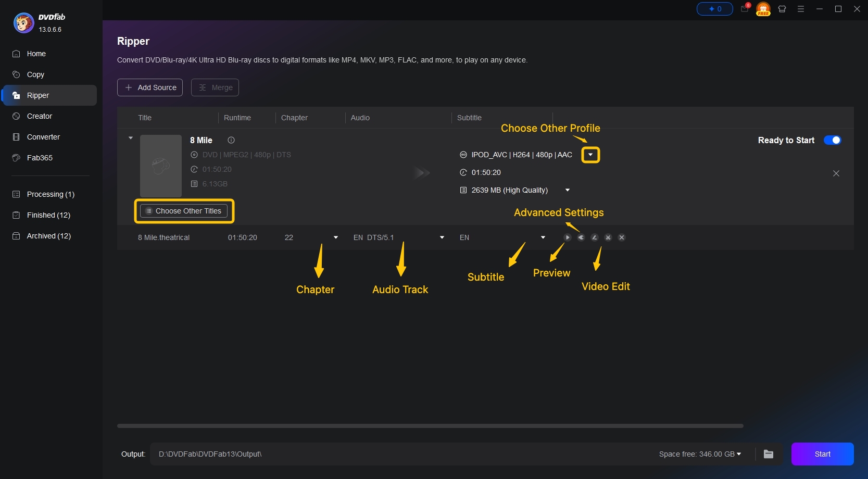Show 8 Mile source info icon
The width and height of the screenshot is (868, 479).
(x=231, y=140)
